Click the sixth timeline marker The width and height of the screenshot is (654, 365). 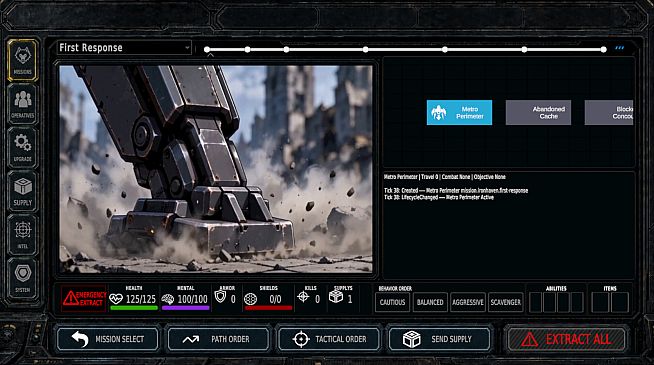(x=524, y=50)
